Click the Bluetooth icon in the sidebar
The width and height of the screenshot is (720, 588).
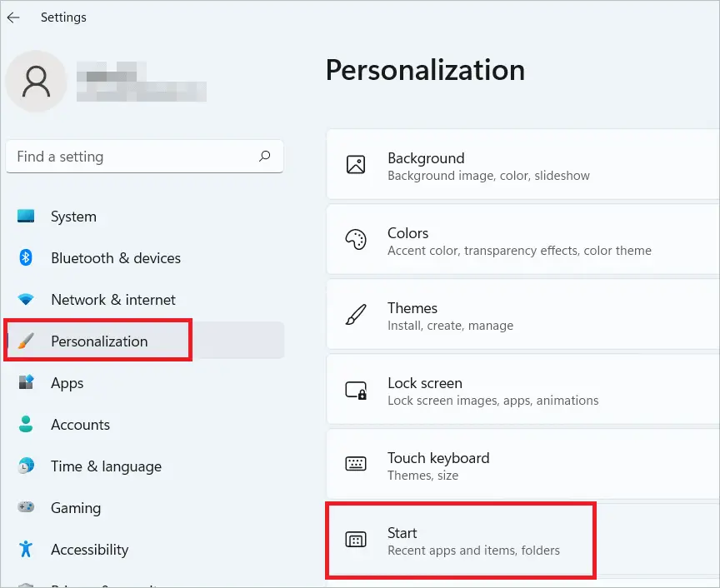27,258
